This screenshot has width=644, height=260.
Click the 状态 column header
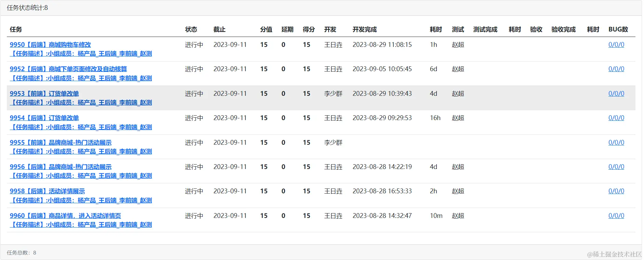coord(191,29)
